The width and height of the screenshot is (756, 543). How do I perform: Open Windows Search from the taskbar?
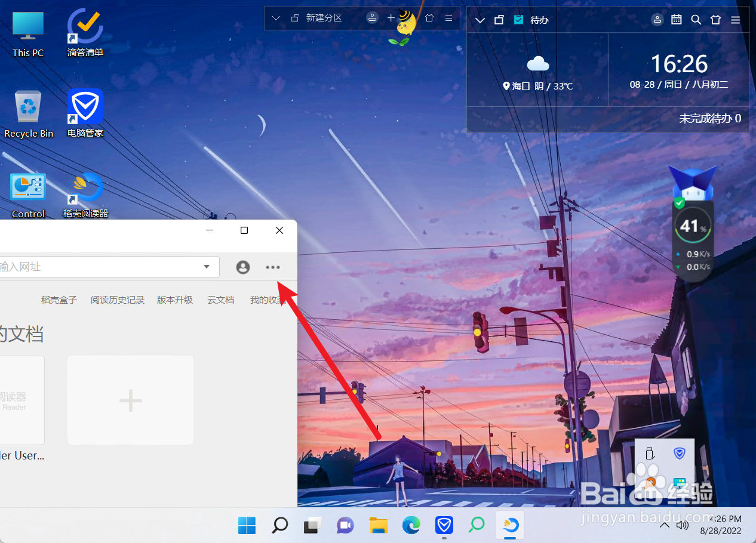[x=280, y=525]
